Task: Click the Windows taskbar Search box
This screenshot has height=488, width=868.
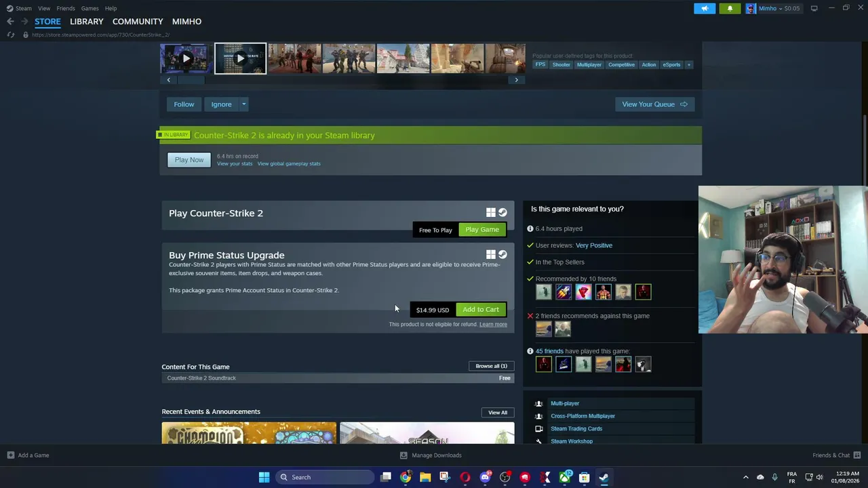Action: (x=325, y=477)
